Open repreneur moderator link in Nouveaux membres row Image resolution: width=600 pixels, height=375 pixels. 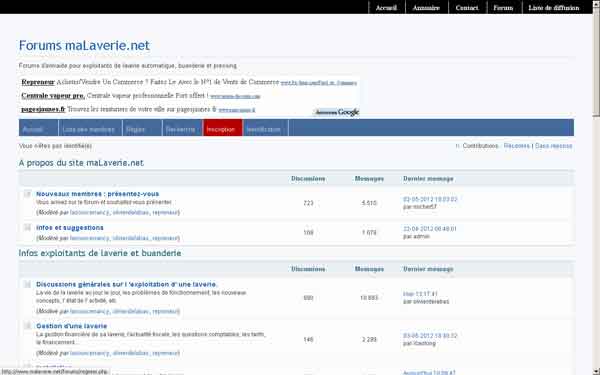[x=165, y=212]
